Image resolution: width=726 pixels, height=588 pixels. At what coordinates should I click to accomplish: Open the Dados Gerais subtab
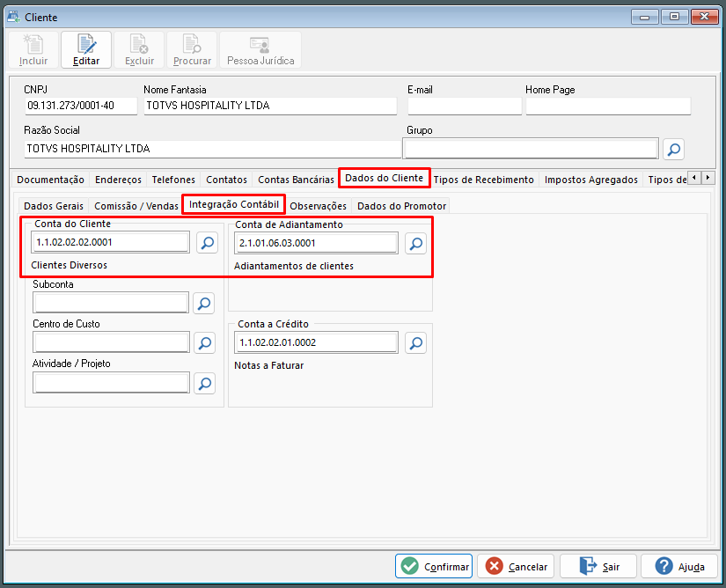(54, 206)
